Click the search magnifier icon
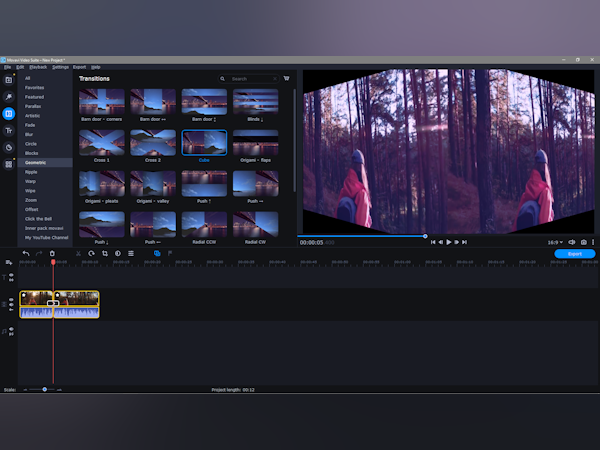This screenshot has width=600, height=450. 222,79
